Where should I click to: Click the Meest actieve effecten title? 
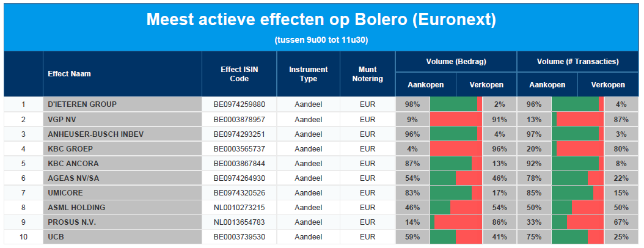321,20
